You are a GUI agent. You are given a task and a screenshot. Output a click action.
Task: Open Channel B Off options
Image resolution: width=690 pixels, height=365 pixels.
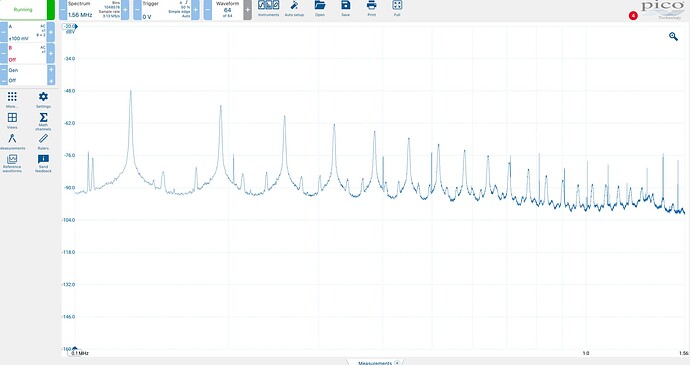pos(27,53)
